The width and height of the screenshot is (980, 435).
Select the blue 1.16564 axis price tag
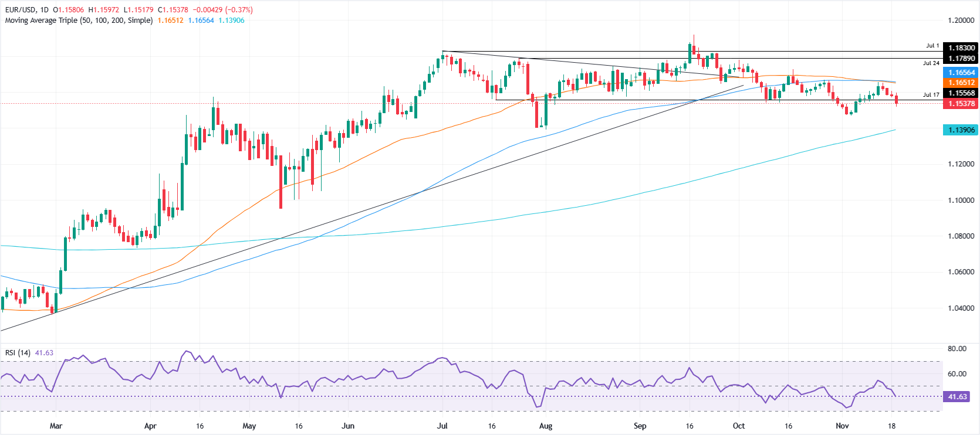click(x=961, y=73)
